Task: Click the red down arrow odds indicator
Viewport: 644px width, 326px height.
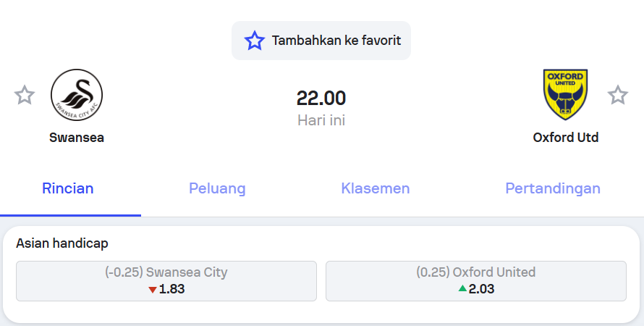Action: tap(152, 290)
